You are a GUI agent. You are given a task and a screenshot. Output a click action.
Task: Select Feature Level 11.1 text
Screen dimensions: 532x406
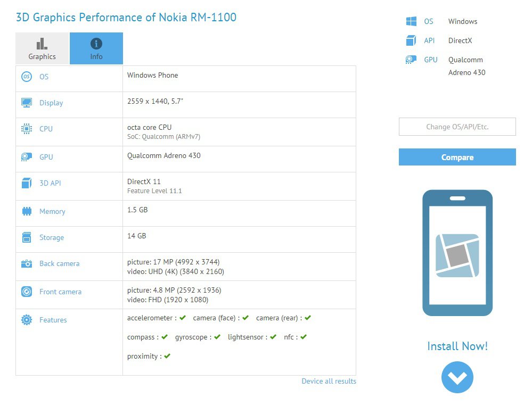154,191
